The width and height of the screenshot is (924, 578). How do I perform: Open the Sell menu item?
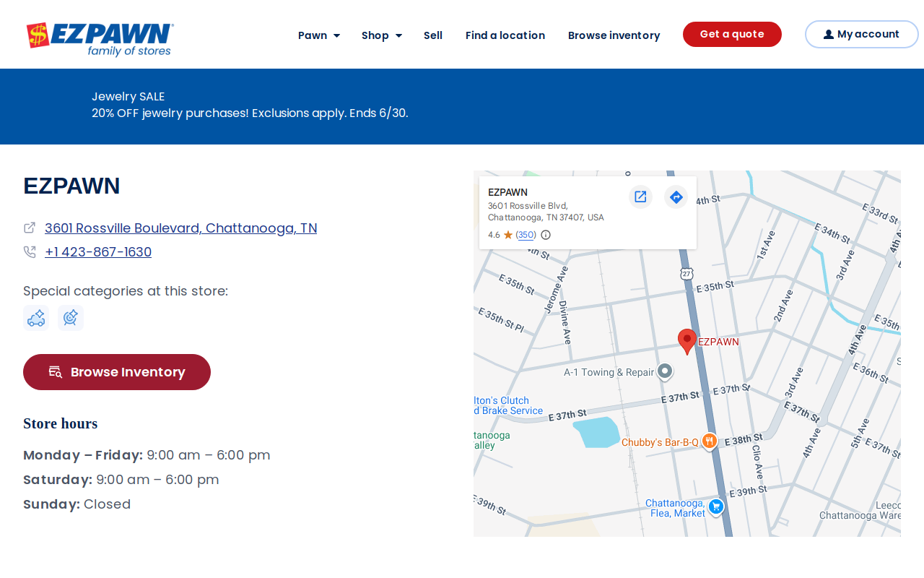[433, 35]
